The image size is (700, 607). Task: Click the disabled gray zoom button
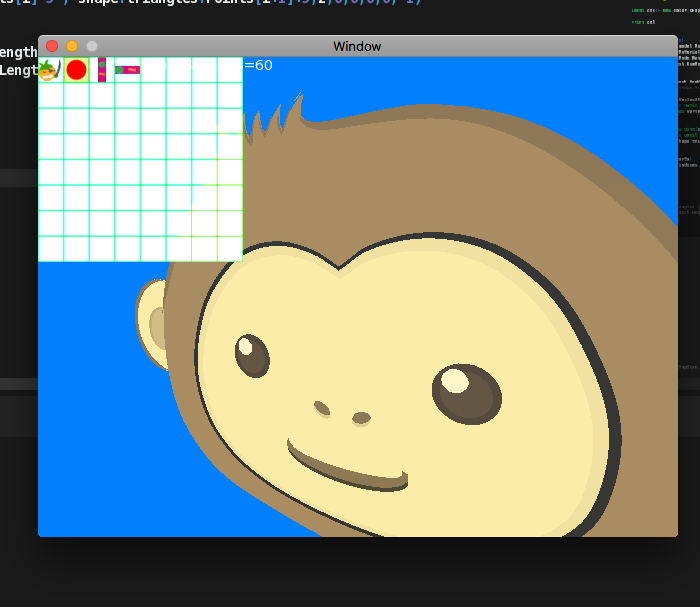point(92,46)
